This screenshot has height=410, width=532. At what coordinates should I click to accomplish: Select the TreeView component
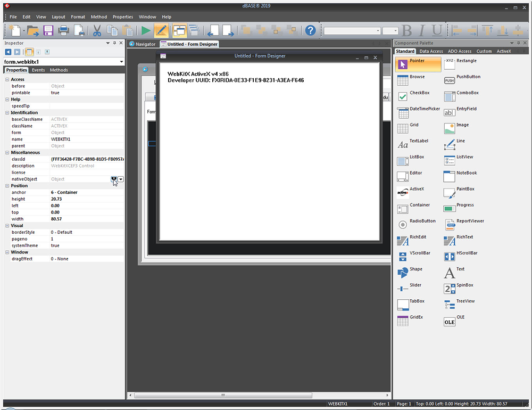coord(460,305)
